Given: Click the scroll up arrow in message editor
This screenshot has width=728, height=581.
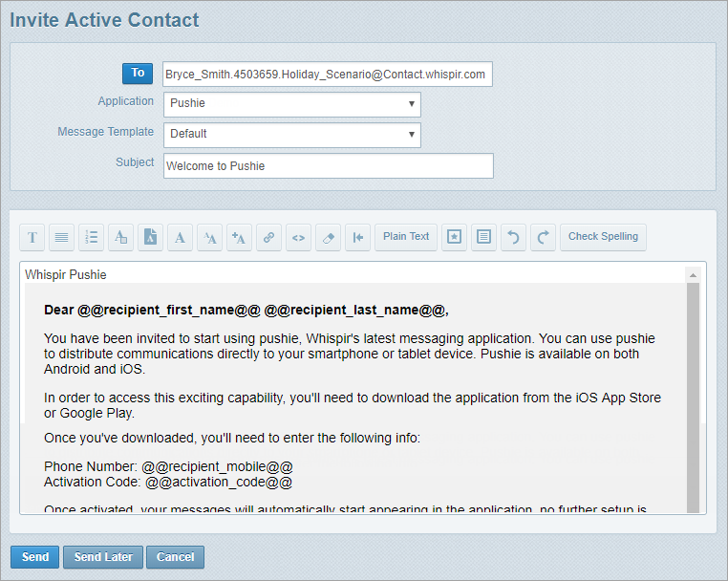Looking at the screenshot, I should pos(693,275).
